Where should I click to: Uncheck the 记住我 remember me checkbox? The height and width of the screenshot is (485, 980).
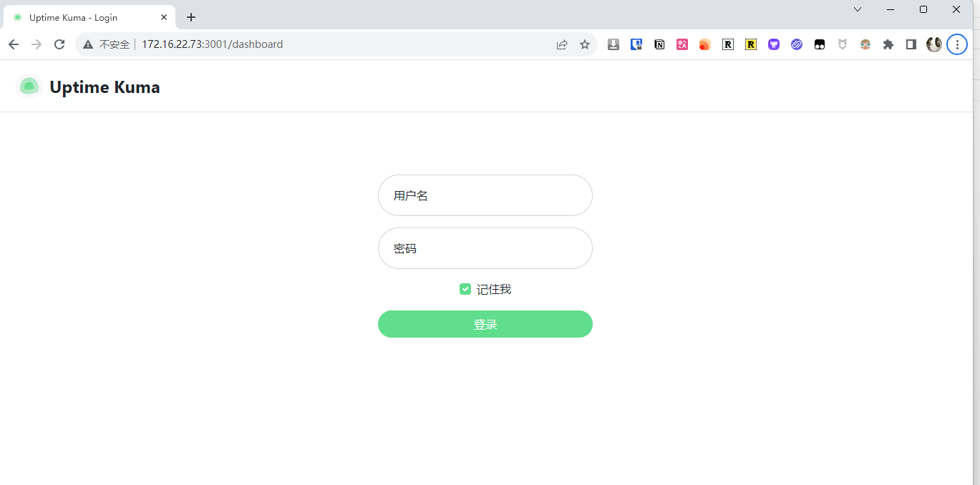465,289
